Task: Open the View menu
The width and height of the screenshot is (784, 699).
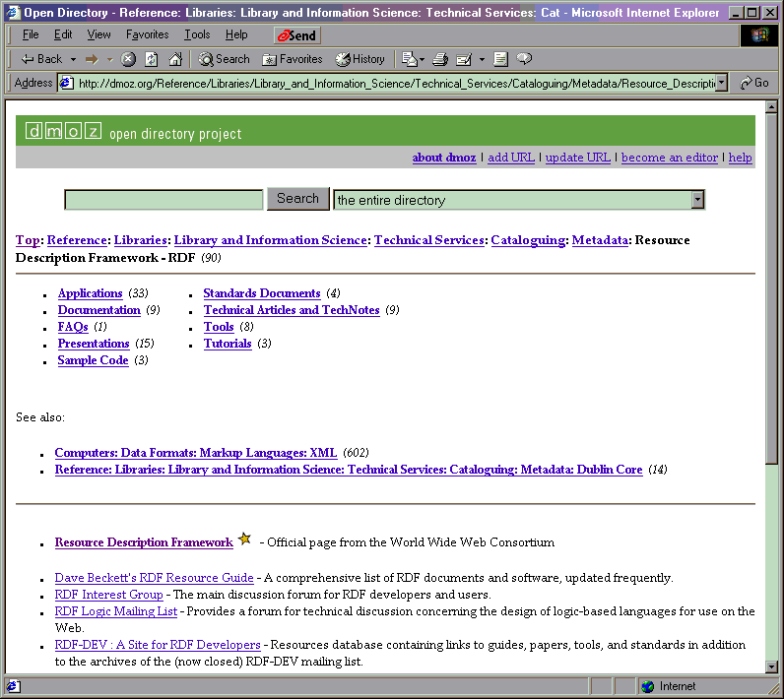Action: point(98,34)
